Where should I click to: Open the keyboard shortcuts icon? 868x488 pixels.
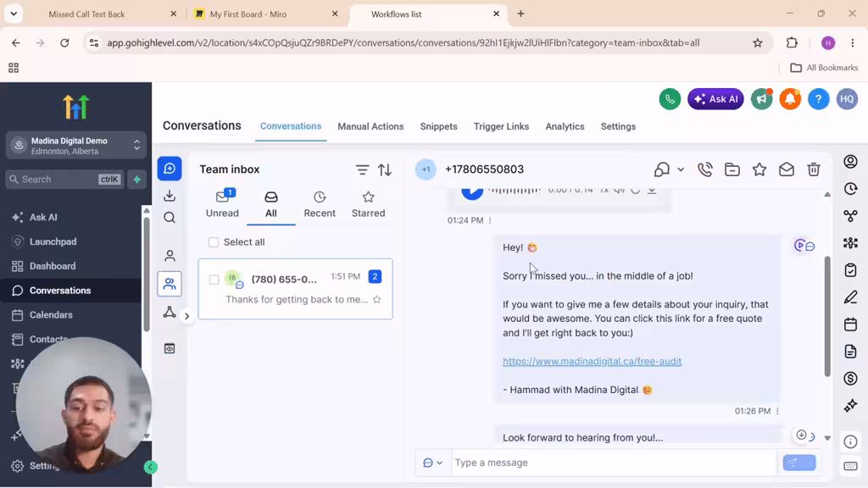coord(851,466)
